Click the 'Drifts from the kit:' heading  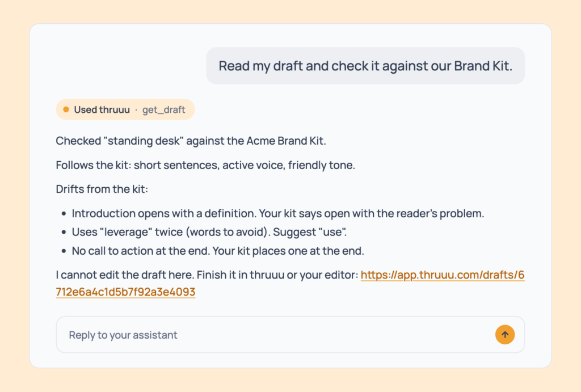click(102, 189)
